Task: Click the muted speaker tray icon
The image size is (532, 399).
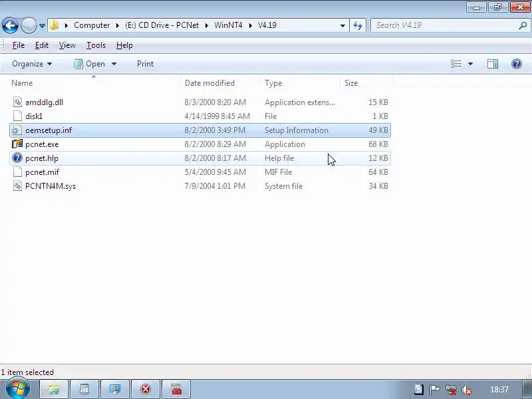Action: (x=467, y=390)
